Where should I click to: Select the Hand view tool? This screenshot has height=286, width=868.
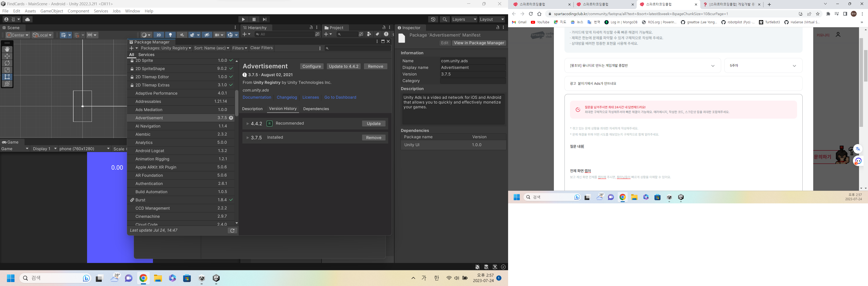pos(7,49)
